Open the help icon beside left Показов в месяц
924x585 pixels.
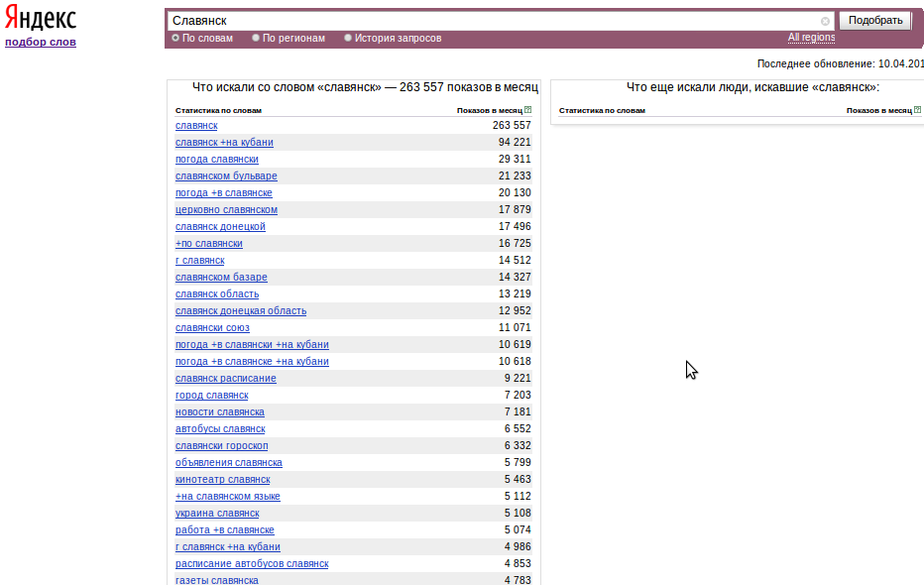coord(528,110)
